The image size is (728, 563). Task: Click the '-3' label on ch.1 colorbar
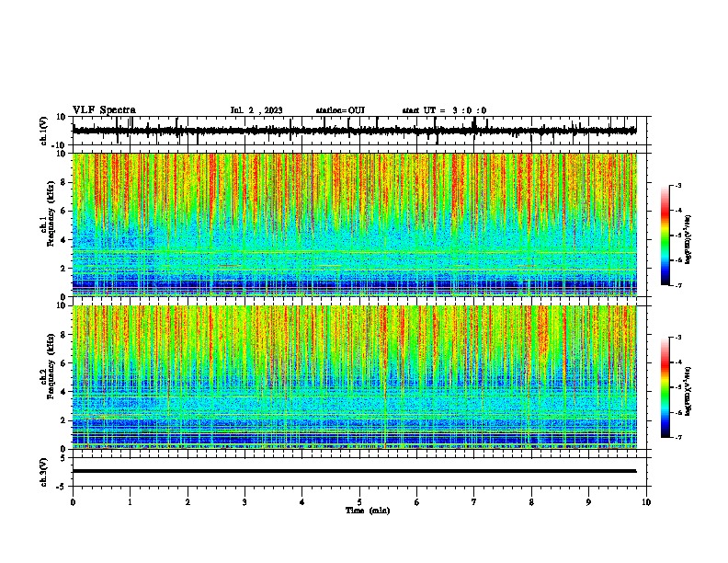point(678,186)
